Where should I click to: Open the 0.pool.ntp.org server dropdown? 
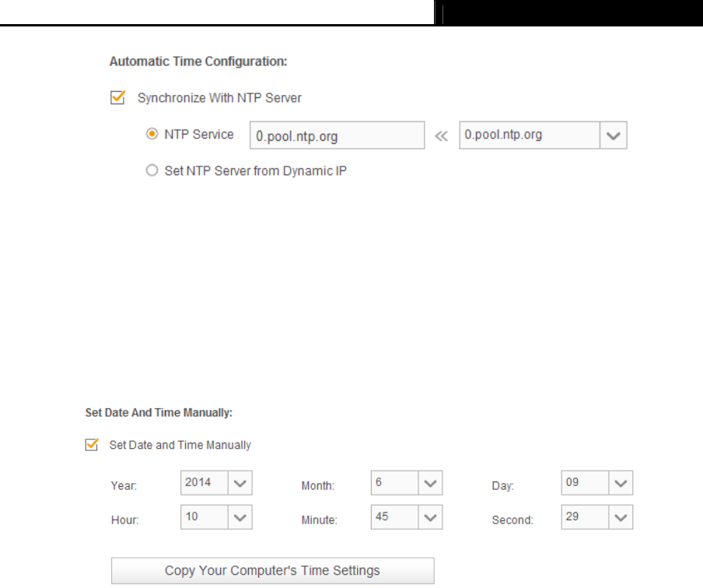[x=543, y=135]
